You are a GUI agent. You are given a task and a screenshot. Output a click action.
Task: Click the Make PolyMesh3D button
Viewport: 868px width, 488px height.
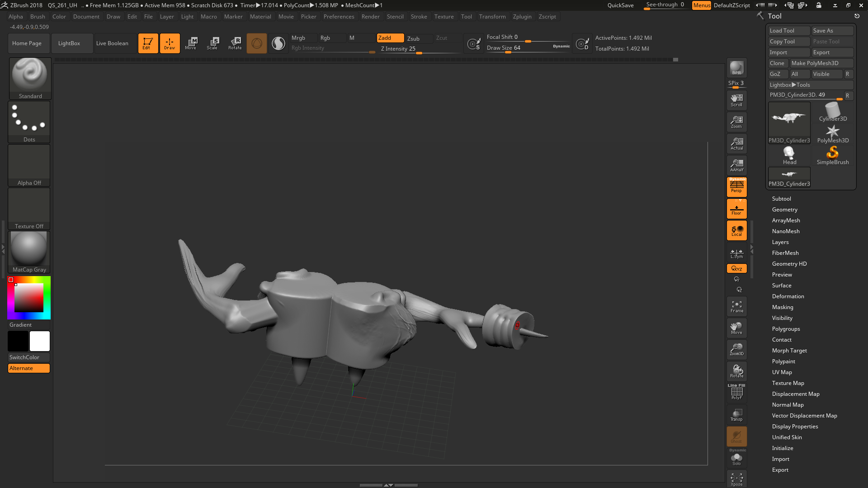(x=821, y=63)
